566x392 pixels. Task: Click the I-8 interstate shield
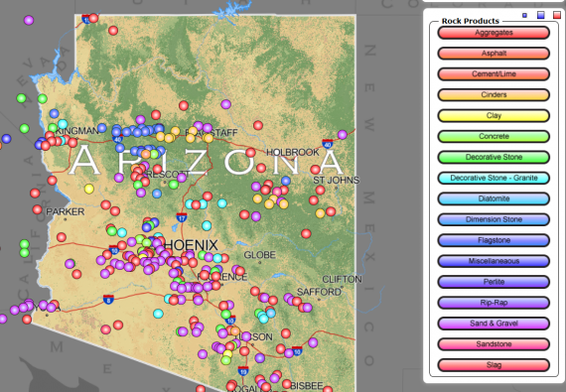[108, 300]
